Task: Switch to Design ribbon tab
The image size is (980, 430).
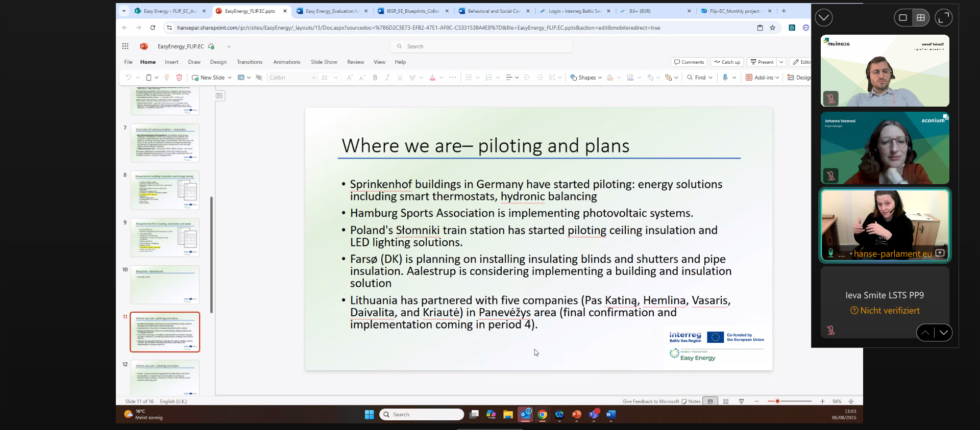Action: (218, 62)
